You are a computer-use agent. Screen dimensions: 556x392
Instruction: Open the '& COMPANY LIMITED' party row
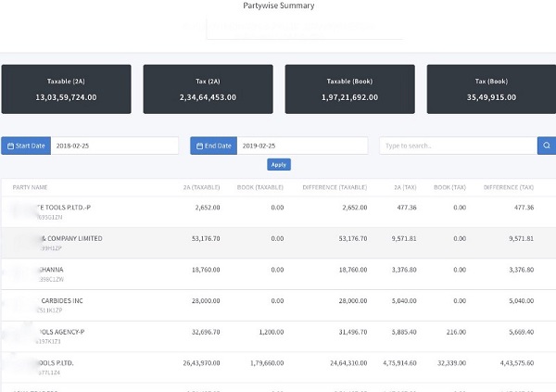click(x=74, y=238)
